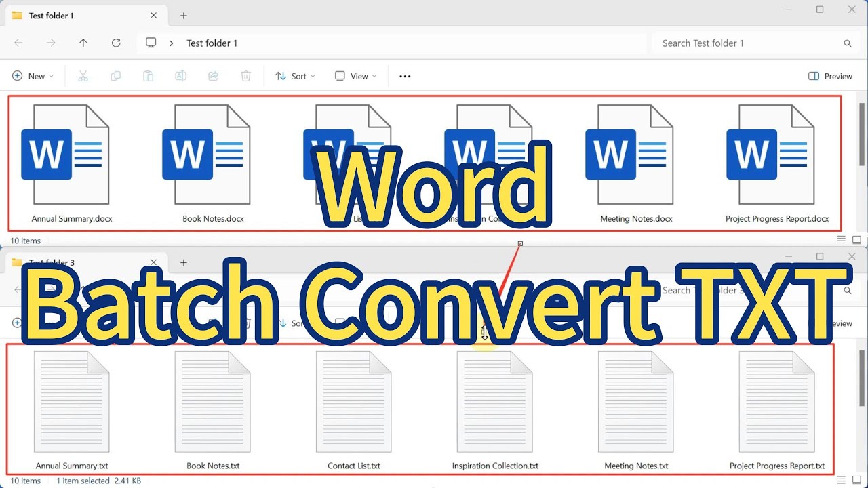Maximize the top Explorer window
The width and height of the screenshot is (868, 488).
coord(820,9)
